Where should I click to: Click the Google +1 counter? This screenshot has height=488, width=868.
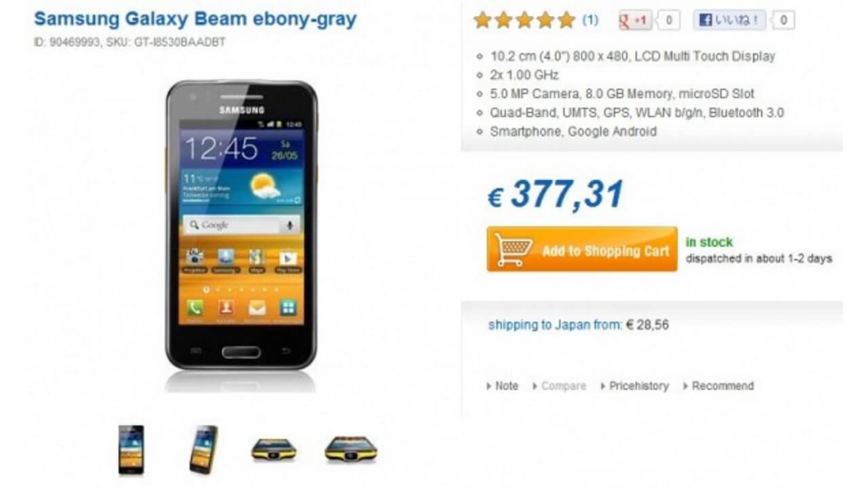pyautogui.click(x=669, y=20)
